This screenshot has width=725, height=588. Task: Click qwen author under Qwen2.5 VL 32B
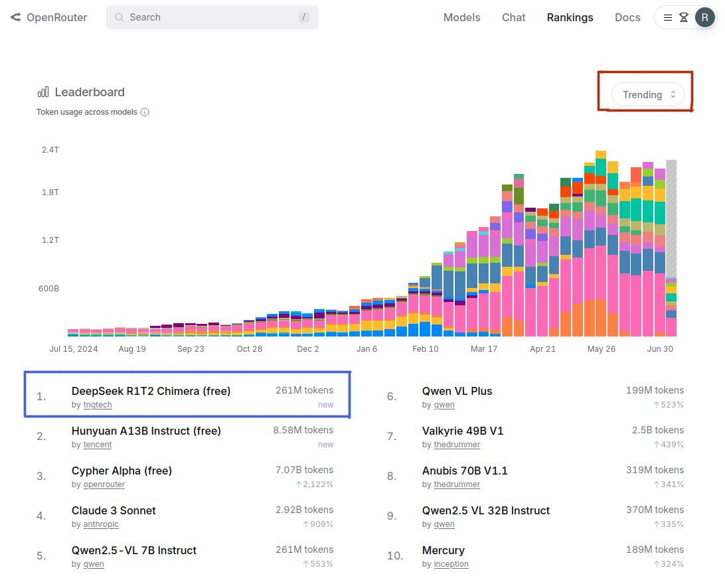coord(444,524)
